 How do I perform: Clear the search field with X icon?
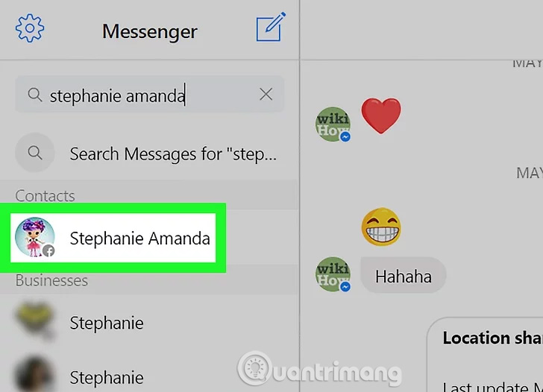[266, 94]
